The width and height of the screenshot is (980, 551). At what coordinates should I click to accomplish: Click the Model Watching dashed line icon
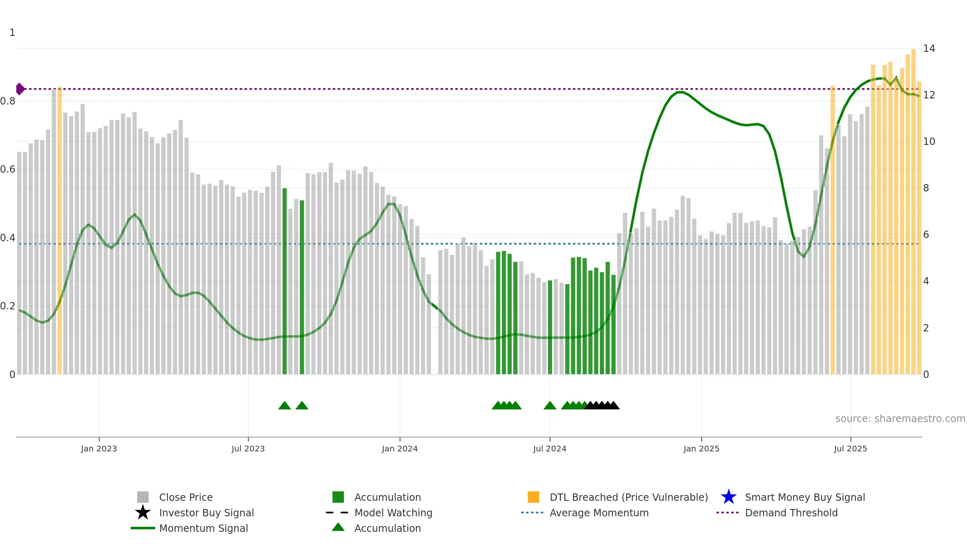pos(337,513)
